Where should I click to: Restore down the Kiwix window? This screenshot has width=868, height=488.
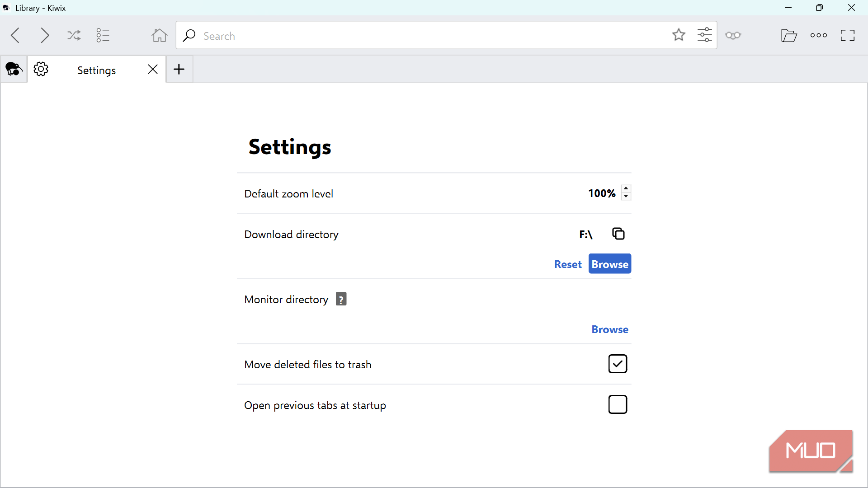click(x=819, y=8)
